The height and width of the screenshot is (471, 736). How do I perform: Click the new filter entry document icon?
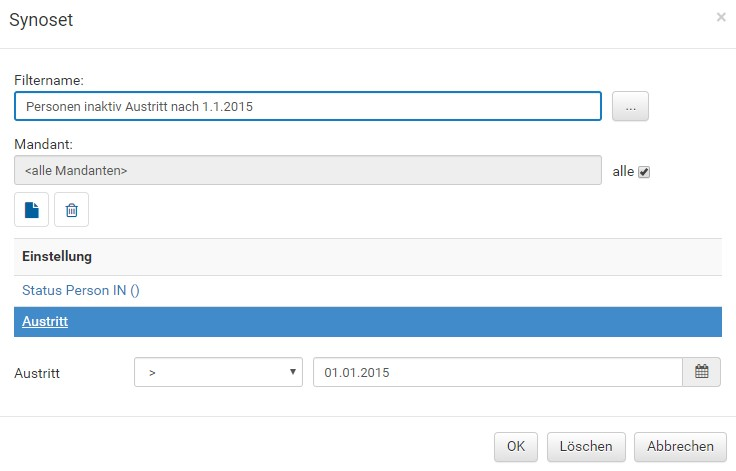click(x=32, y=210)
